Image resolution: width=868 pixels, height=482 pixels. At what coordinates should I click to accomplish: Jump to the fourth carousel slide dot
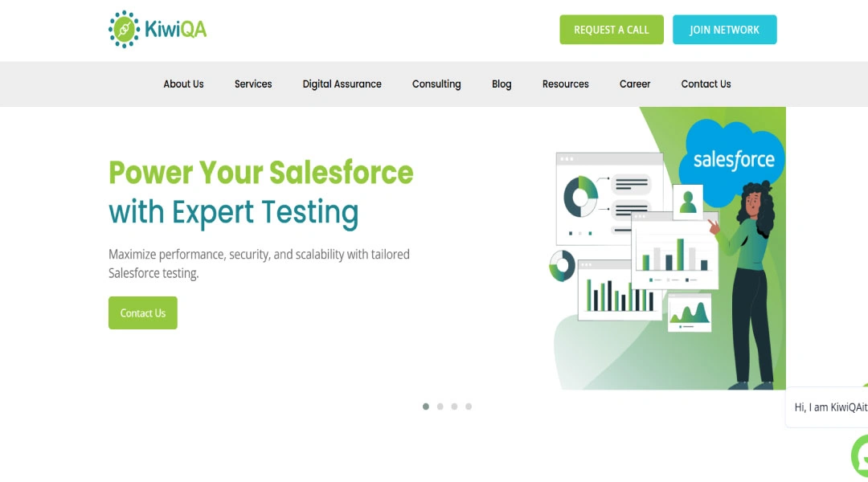(469, 406)
